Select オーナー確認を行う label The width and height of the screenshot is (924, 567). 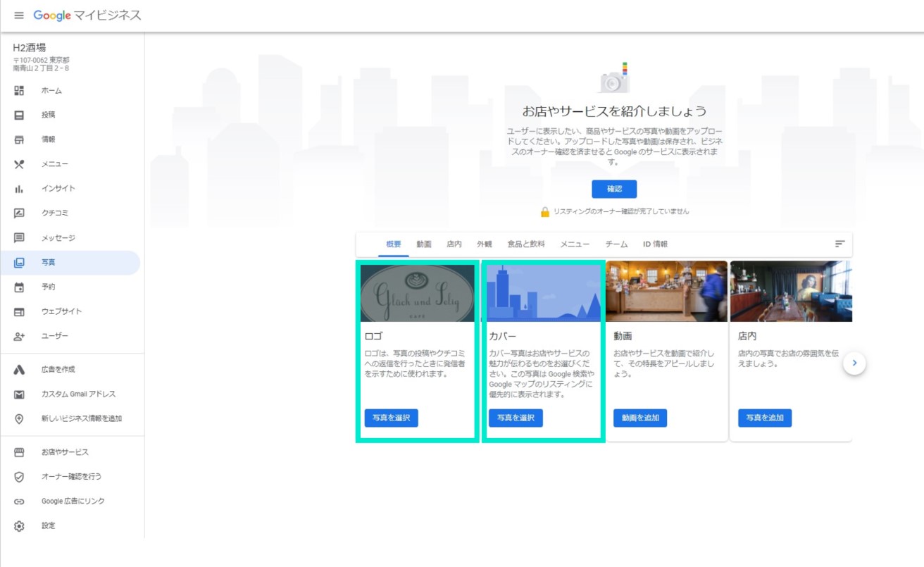pos(71,477)
